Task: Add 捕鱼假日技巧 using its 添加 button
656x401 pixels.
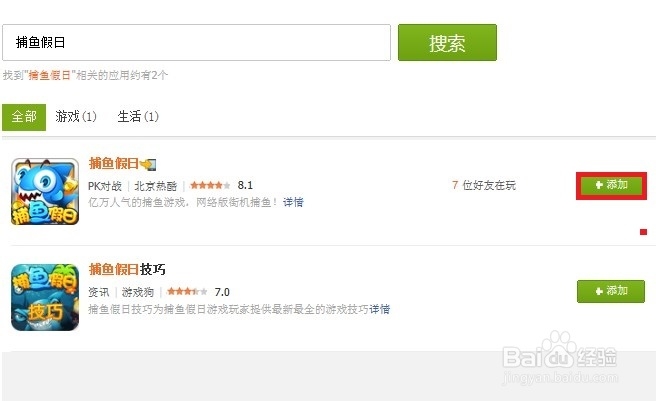Action: pyautogui.click(x=611, y=291)
